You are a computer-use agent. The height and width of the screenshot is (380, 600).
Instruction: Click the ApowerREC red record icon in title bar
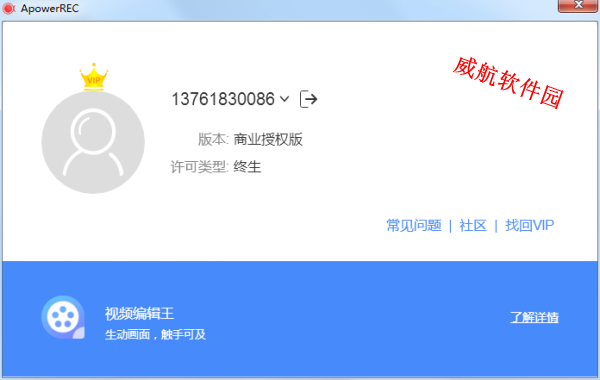8,8
